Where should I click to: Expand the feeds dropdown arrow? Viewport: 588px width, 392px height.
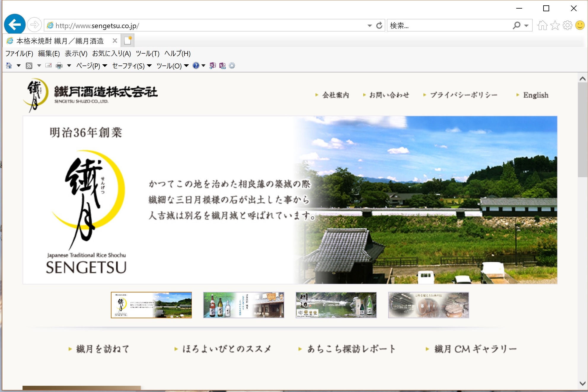pyautogui.click(x=39, y=66)
